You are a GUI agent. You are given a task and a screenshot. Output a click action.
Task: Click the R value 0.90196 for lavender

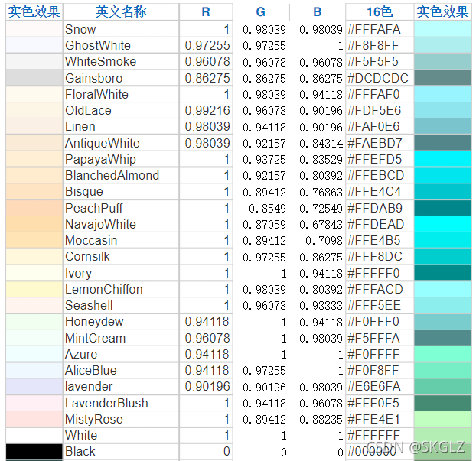tap(207, 386)
